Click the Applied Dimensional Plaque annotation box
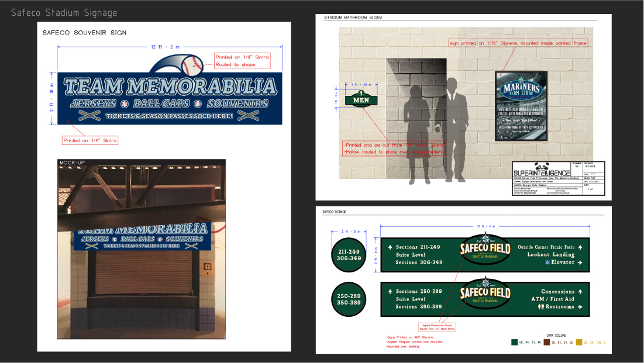Image resolution: width=644 pixels, height=363 pixels. coord(437,327)
